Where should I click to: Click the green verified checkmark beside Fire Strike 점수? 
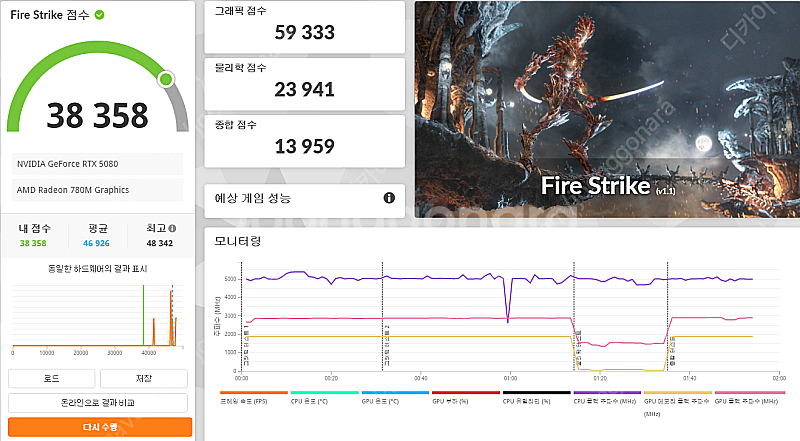[99, 15]
